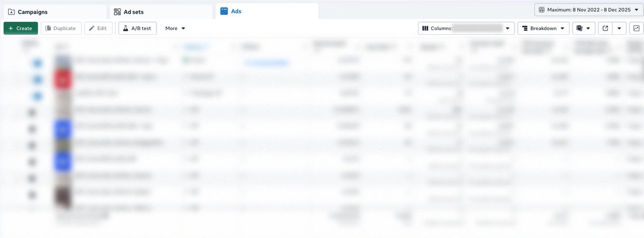Open the More dropdown menu

[175, 28]
